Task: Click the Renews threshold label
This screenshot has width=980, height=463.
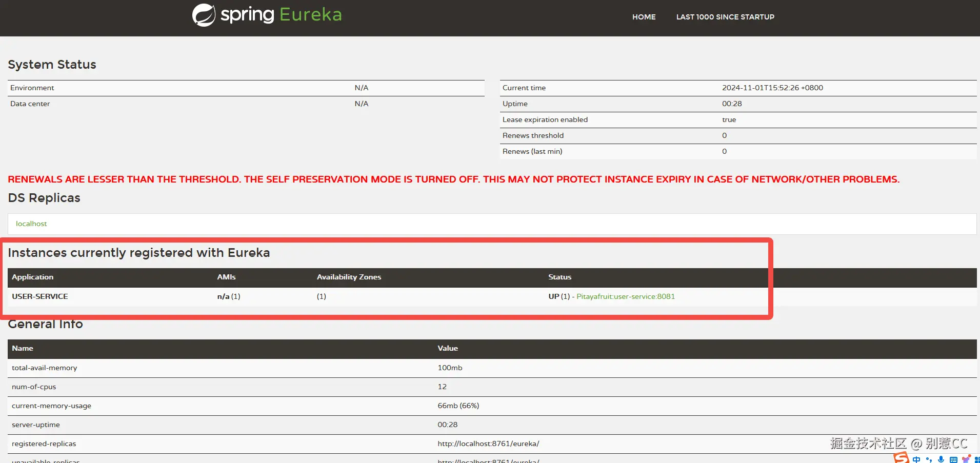Action: pyautogui.click(x=533, y=135)
